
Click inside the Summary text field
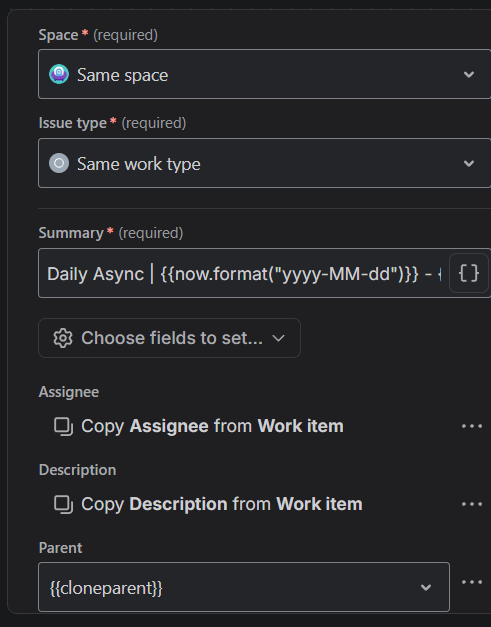click(244, 274)
